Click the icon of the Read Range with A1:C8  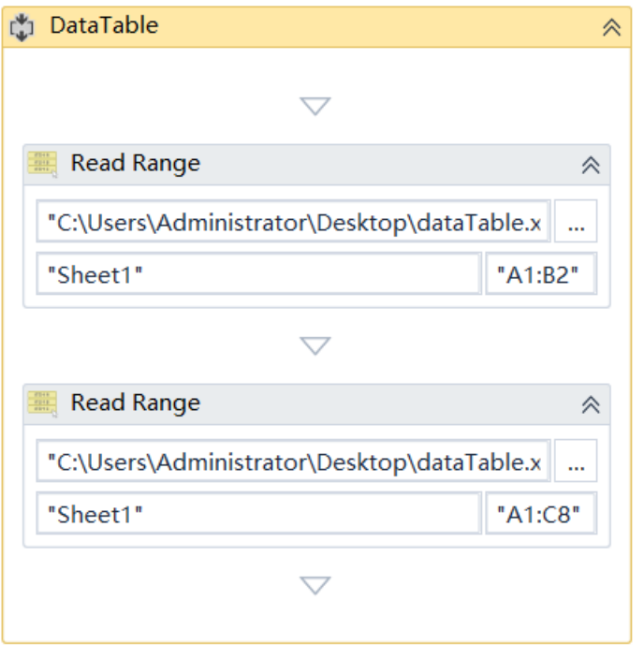click(x=42, y=403)
